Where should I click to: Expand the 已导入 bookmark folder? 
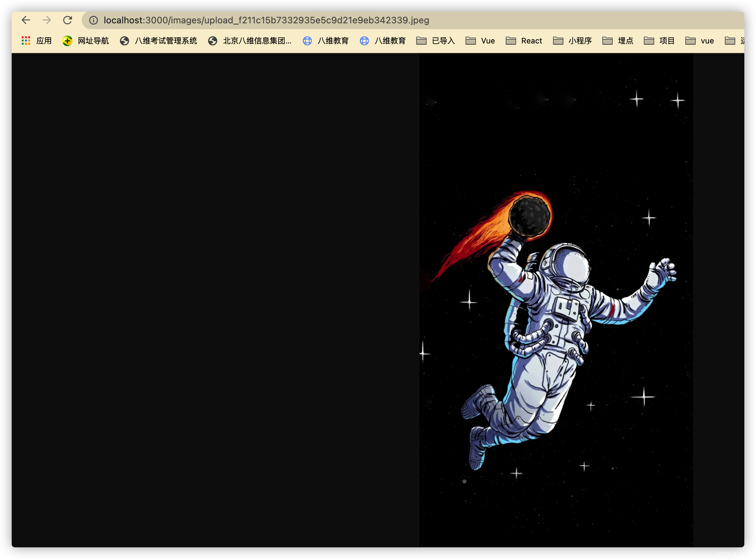436,41
